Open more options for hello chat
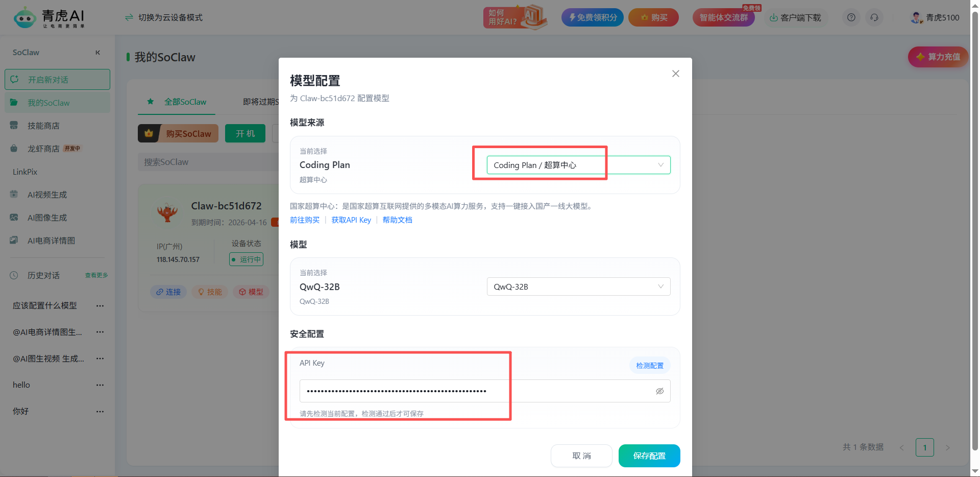Viewport: 980px width, 477px height. [100, 385]
